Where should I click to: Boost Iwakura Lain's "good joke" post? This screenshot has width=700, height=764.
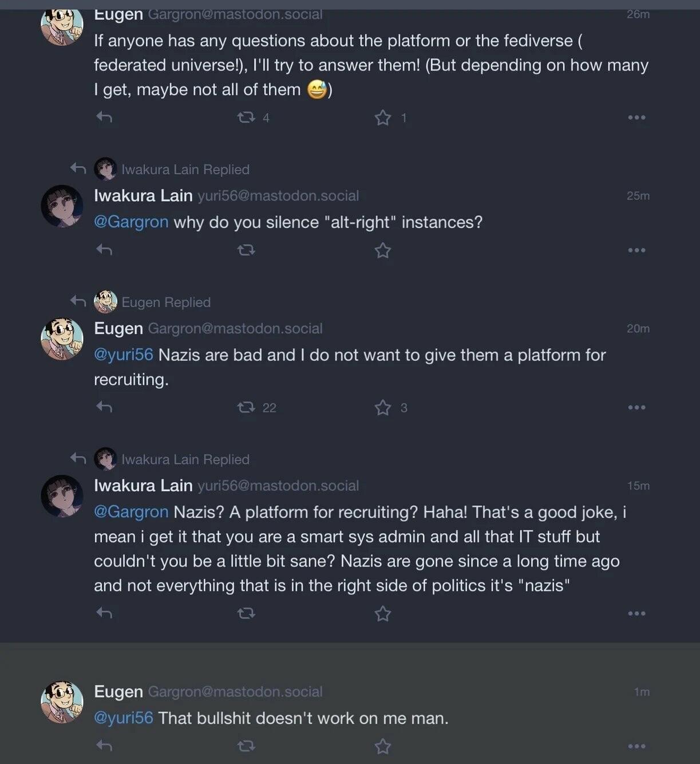[x=246, y=613]
